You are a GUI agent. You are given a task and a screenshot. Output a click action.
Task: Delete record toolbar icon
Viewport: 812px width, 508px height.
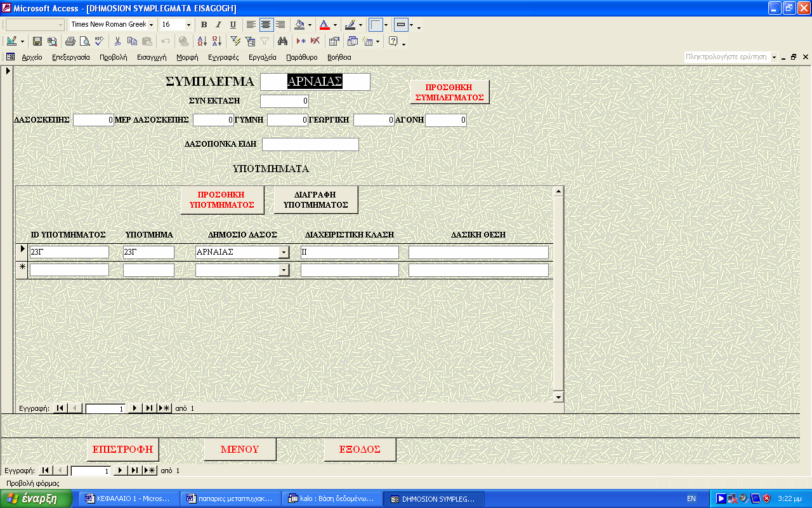pos(315,41)
